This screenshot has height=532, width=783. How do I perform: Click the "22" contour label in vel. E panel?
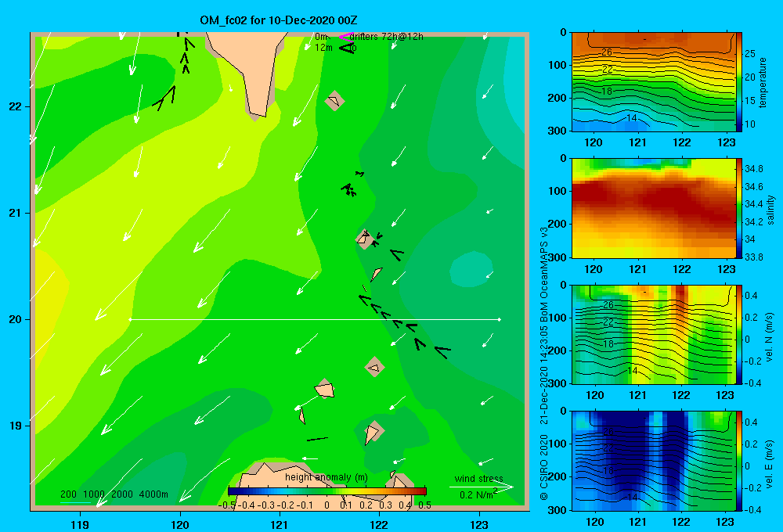click(x=608, y=448)
